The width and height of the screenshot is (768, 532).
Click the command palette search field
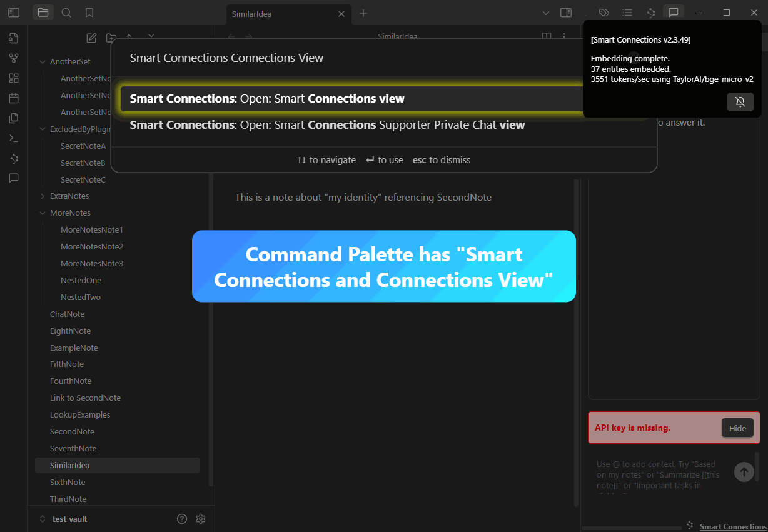coord(384,58)
